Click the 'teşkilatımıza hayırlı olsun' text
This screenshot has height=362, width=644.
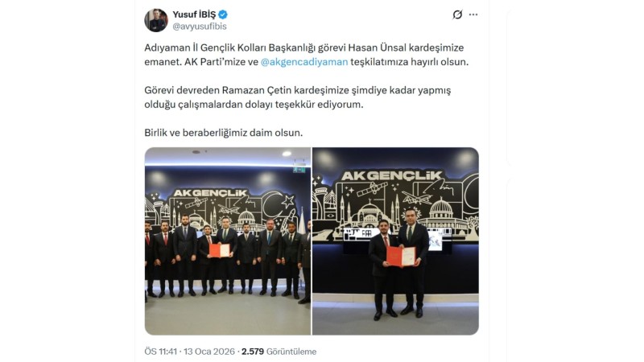pos(409,62)
